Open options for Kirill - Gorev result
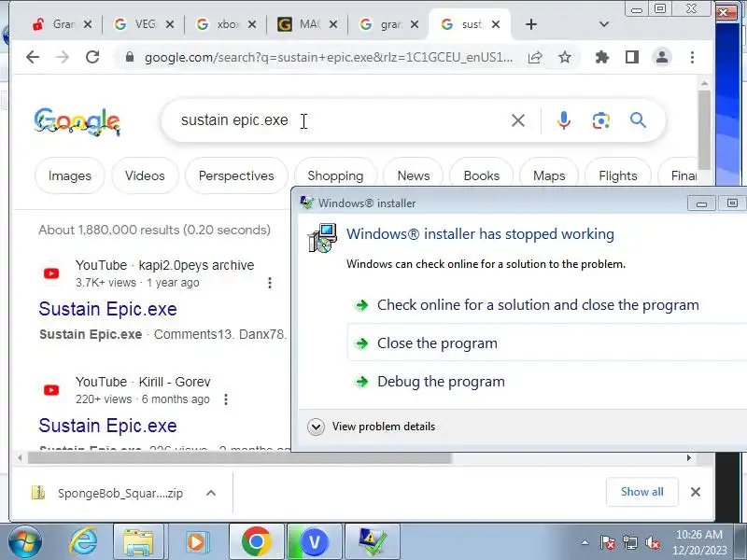The width and height of the screenshot is (747, 560). point(226,399)
